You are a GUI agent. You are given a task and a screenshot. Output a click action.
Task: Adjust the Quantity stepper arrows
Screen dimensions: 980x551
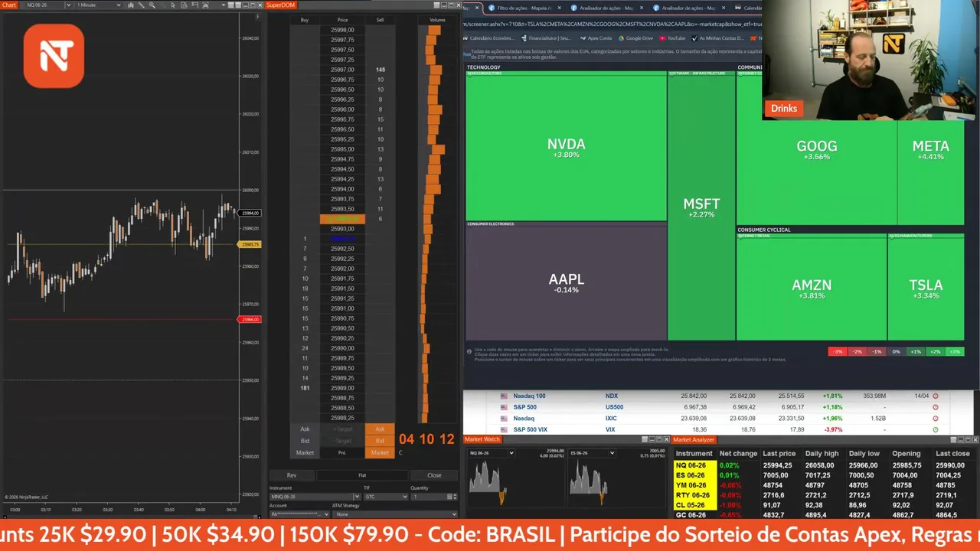click(454, 497)
